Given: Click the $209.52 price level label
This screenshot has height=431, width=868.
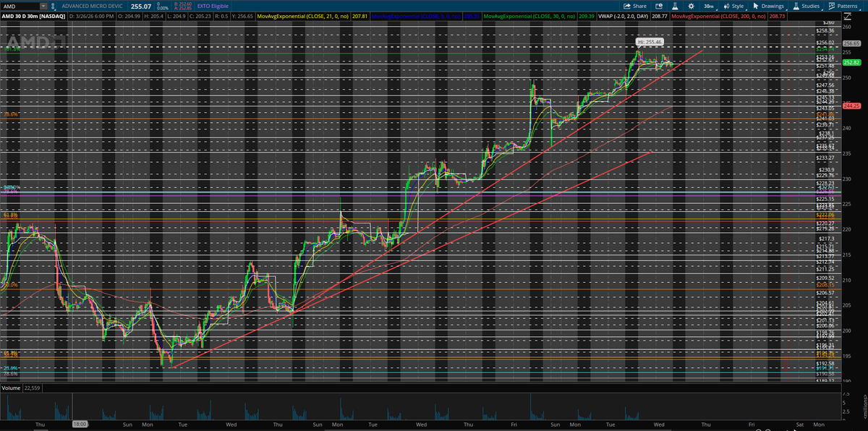Looking at the screenshot, I should (826, 278).
